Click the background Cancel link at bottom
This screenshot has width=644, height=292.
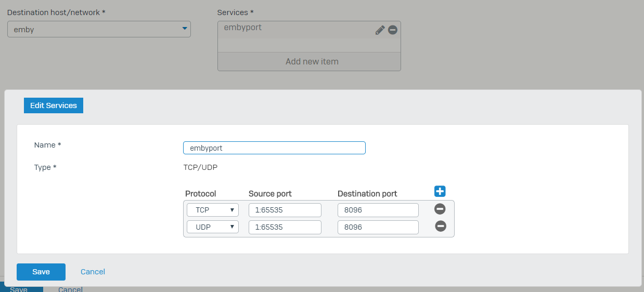70,289
